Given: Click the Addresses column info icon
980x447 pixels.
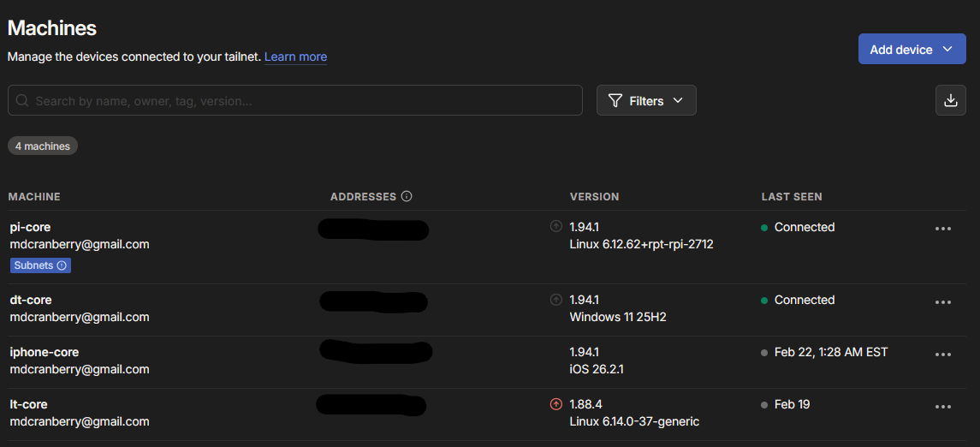Looking at the screenshot, I should pos(407,197).
